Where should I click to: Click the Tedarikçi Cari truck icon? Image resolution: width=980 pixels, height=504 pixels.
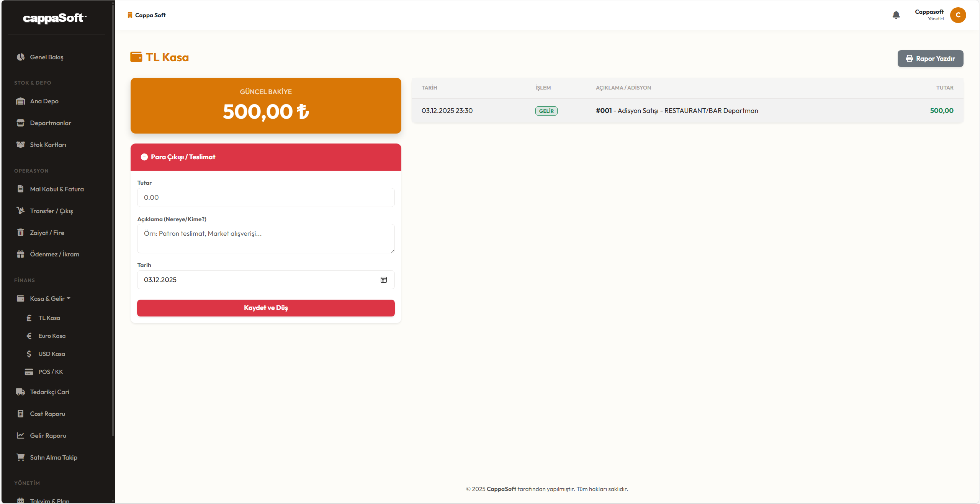pyautogui.click(x=21, y=392)
